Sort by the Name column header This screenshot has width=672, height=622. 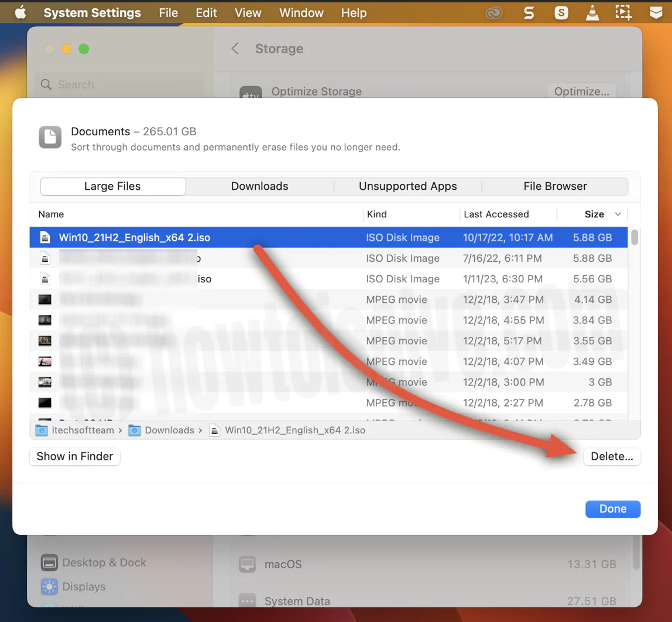pyautogui.click(x=51, y=214)
